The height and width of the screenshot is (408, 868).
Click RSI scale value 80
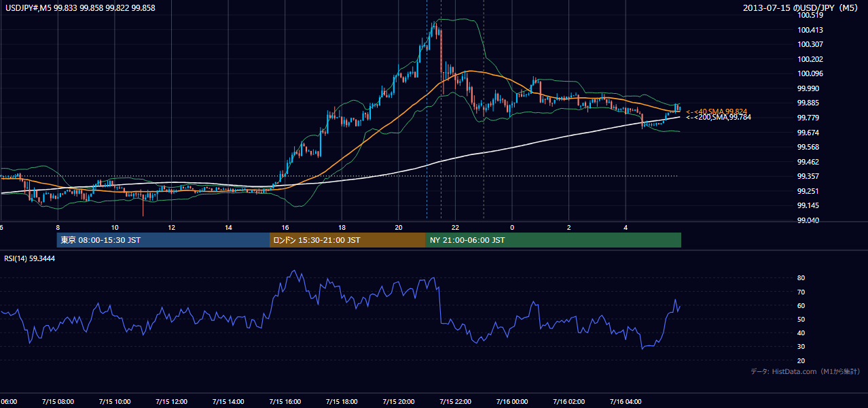tap(801, 278)
